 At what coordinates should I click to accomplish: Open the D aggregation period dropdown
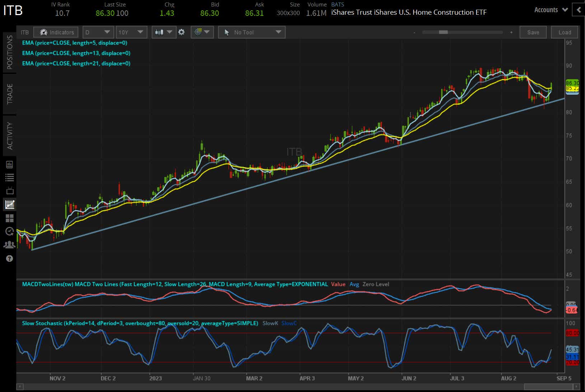click(x=98, y=32)
